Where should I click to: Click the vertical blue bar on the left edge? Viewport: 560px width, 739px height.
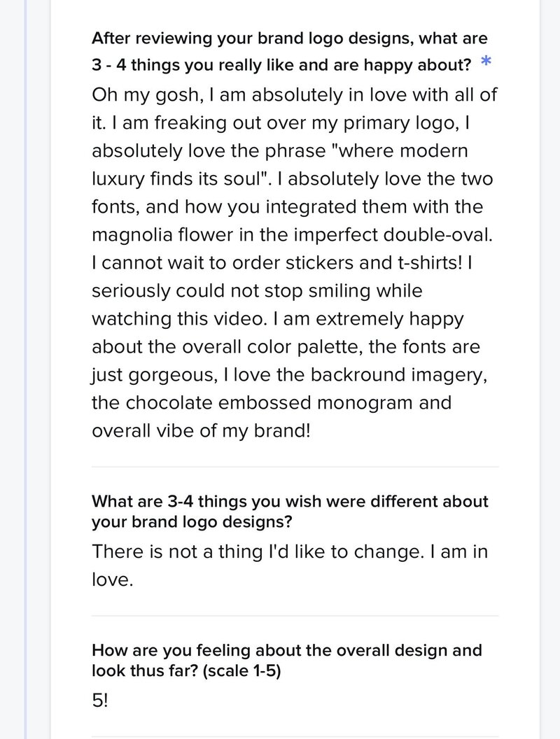click(26, 369)
